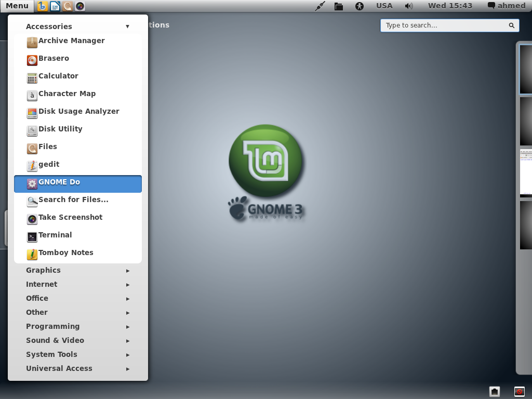This screenshot has height=399, width=532.
Task: Open Banshee launcher in top panel
Action: click(x=43, y=6)
